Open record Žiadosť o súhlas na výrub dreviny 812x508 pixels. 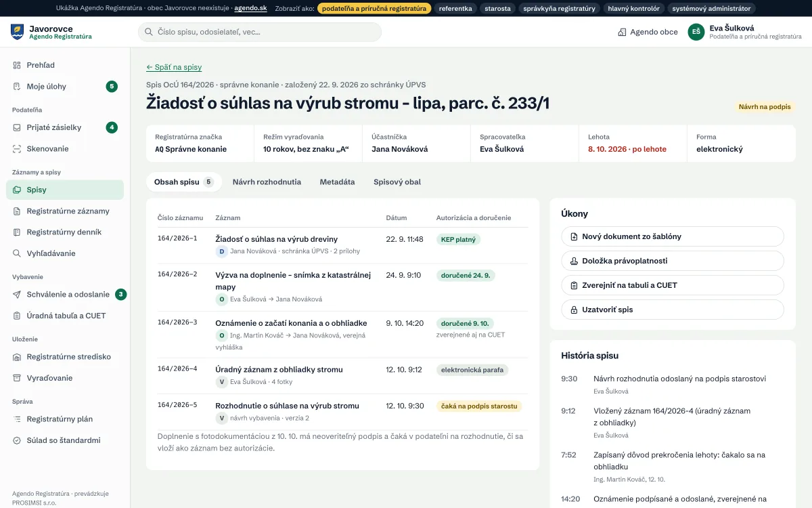(276, 239)
